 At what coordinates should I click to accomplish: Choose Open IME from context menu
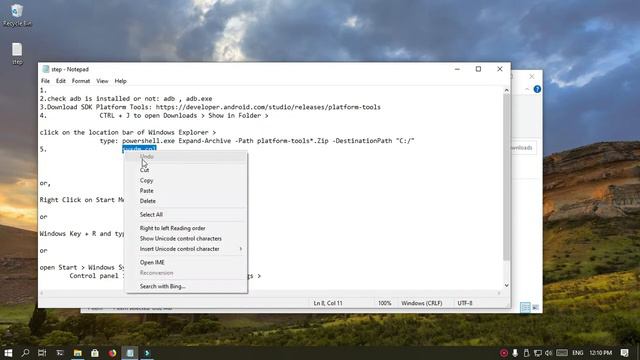[x=186, y=262]
